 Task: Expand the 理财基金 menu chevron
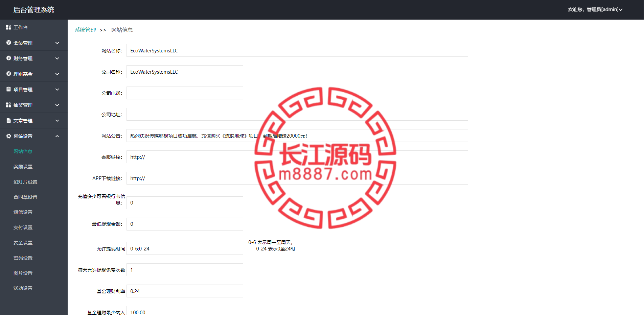pyautogui.click(x=57, y=74)
